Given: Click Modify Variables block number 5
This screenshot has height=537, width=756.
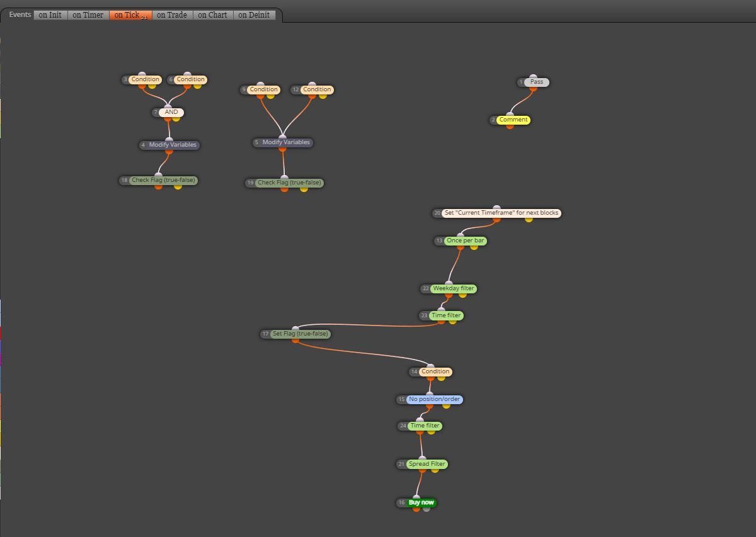Looking at the screenshot, I should (x=287, y=142).
